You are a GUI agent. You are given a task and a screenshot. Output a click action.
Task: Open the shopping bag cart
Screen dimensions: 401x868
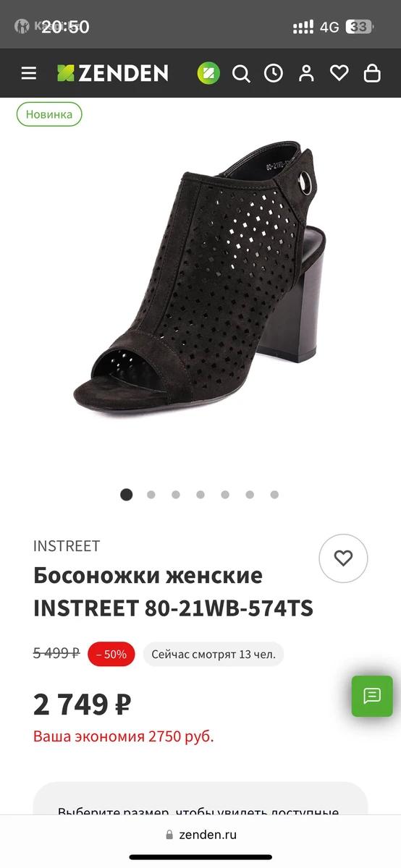372,73
